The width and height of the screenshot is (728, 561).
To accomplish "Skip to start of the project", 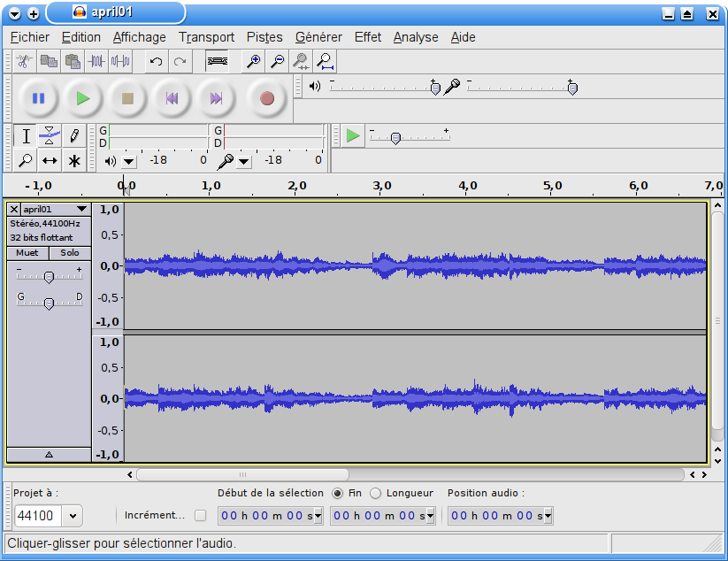I will [172, 98].
